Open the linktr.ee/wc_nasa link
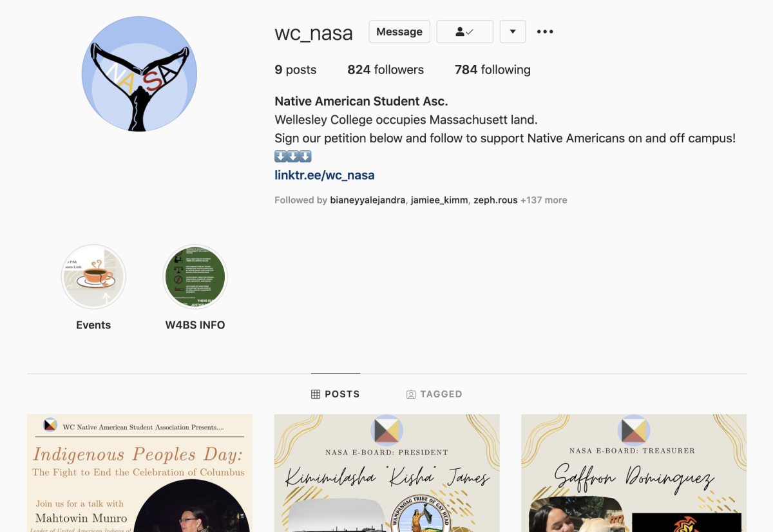This screenshot has width=773, height=532. 324,175
